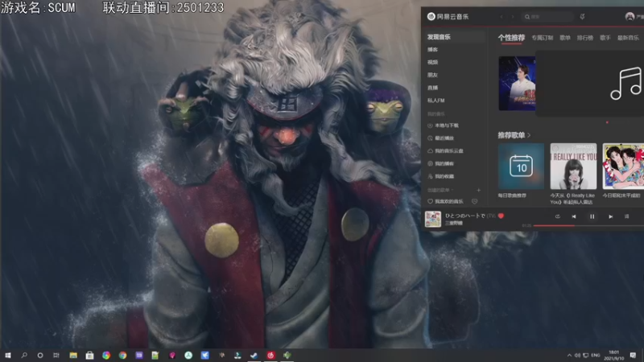
Task: Click the listen-to-identify microphone icon
Action: coord(582,17)
